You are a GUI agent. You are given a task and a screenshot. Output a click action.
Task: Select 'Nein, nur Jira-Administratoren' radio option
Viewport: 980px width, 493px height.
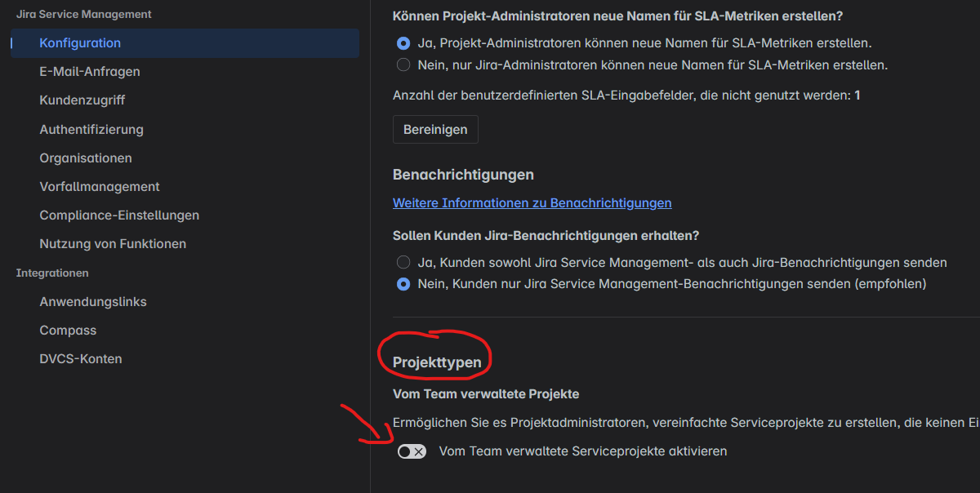[x=403, y=64]
